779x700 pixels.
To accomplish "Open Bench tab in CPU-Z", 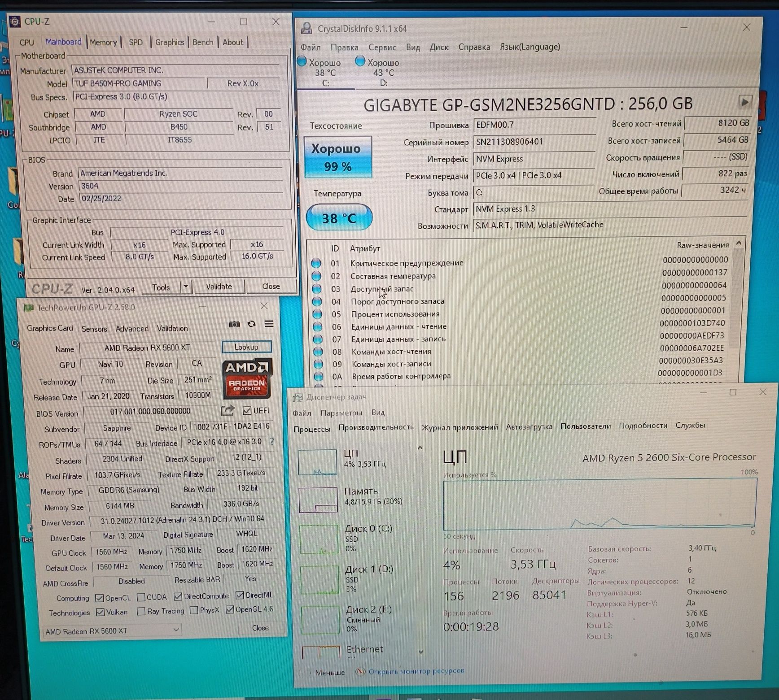I will click(x=203, y=42).
